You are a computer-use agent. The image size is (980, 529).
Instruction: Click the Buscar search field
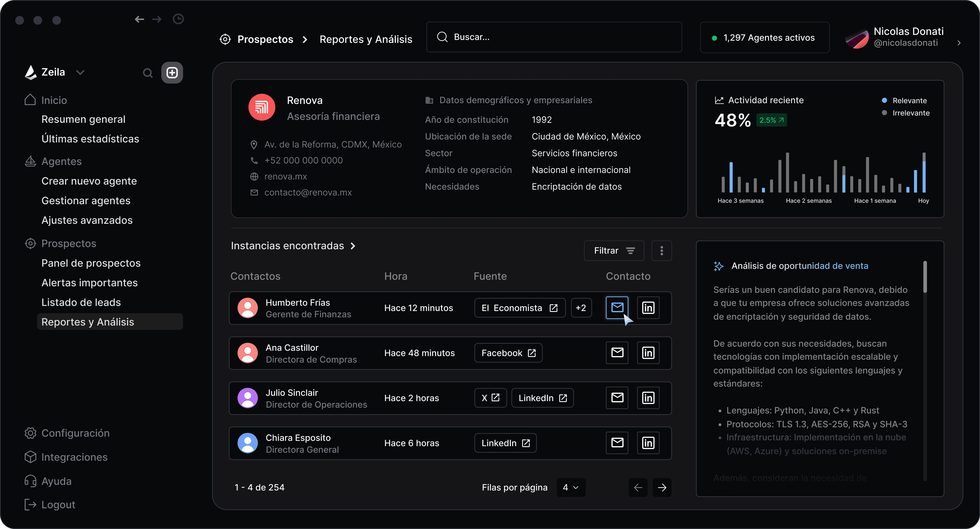(554, 37)
